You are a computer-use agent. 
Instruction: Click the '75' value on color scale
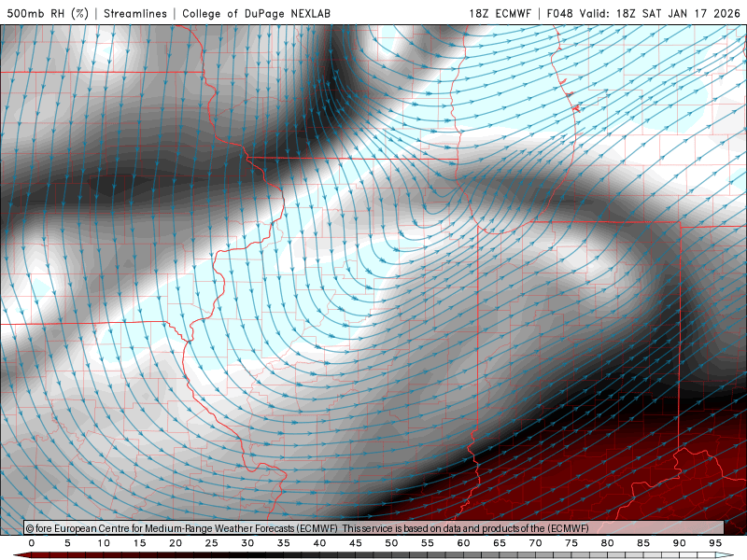571,543
